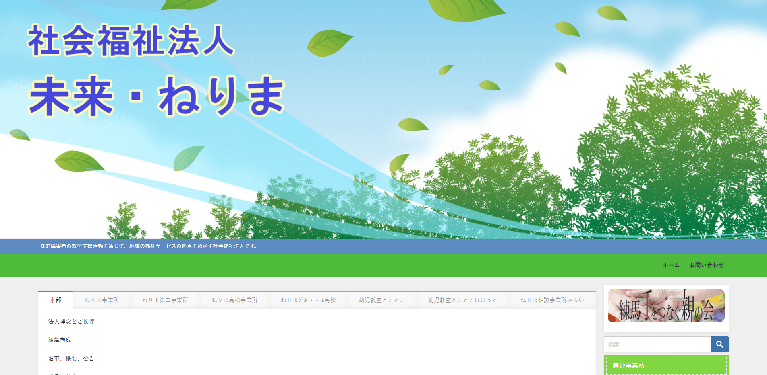
Task: Click the blue magnifier search button
Action: 720,344
